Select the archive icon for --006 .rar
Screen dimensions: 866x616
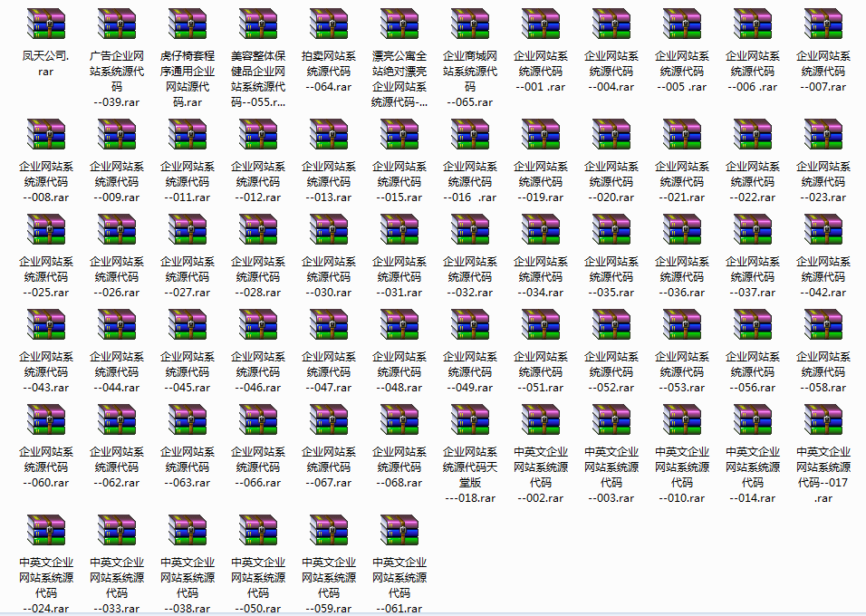coord(754,24)
